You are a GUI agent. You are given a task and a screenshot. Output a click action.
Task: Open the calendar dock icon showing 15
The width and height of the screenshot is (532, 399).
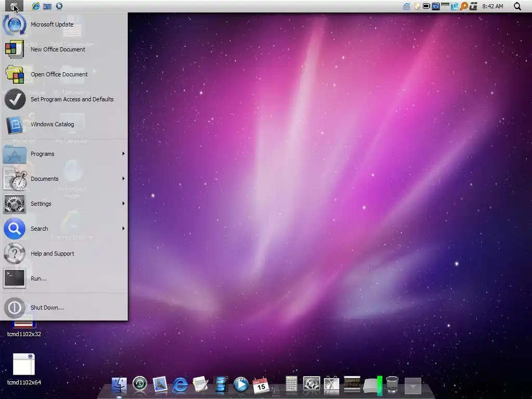[261, 385]
